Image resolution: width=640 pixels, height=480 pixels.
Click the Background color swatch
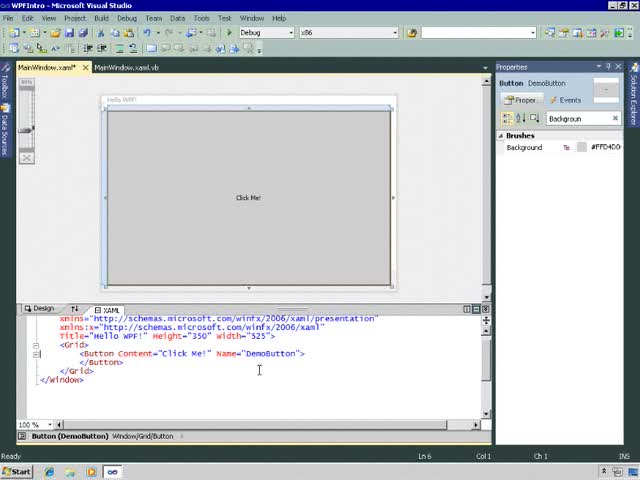pos(582,147)
